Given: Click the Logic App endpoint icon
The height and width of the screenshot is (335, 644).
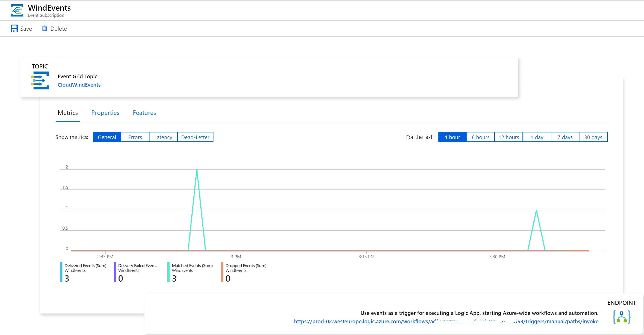Looking at the screenshot, I should coord(621,317).
